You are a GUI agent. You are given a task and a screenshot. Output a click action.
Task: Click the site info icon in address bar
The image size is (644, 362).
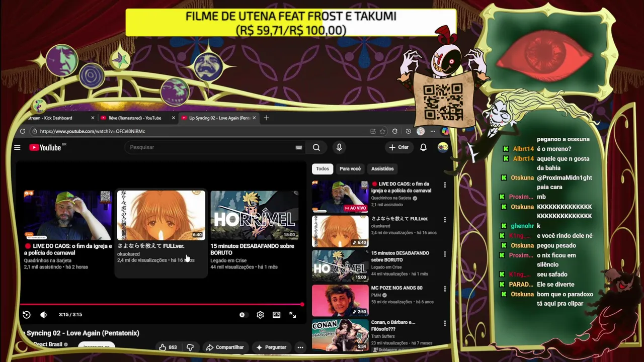(x=34, y=131)
